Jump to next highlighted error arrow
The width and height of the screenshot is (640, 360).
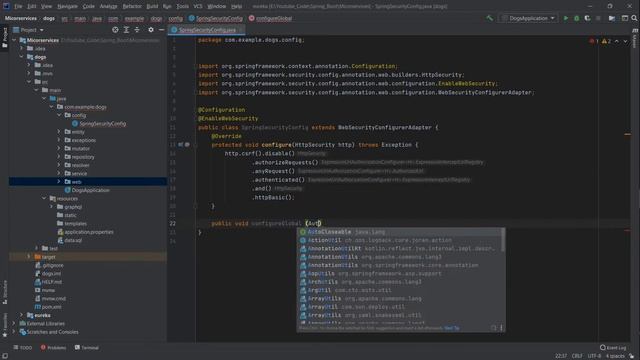[x=625, y=41]
